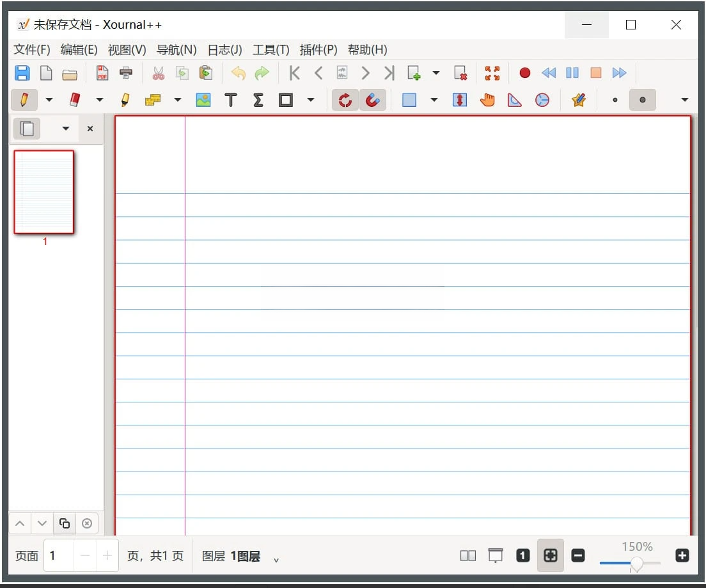
Task: Open Pen tool options dropdown
Action: (x=49, y=100)
